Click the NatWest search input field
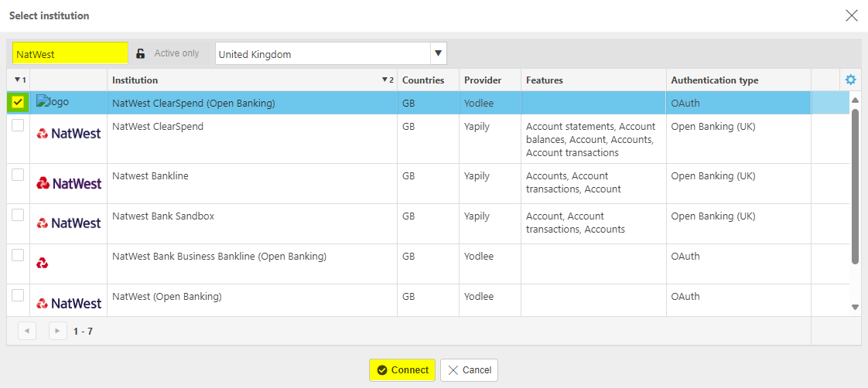The width and height of the screenshot is (868, 388). tap(70, 53)
